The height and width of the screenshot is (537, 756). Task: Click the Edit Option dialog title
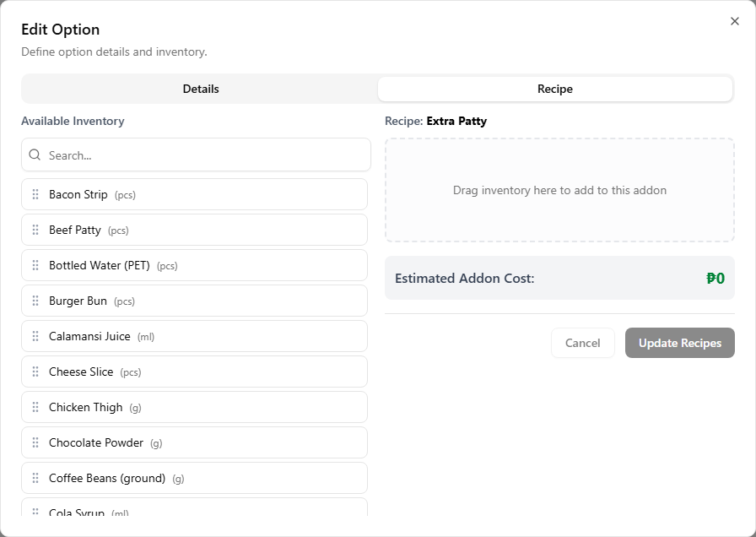click(60, 30)
